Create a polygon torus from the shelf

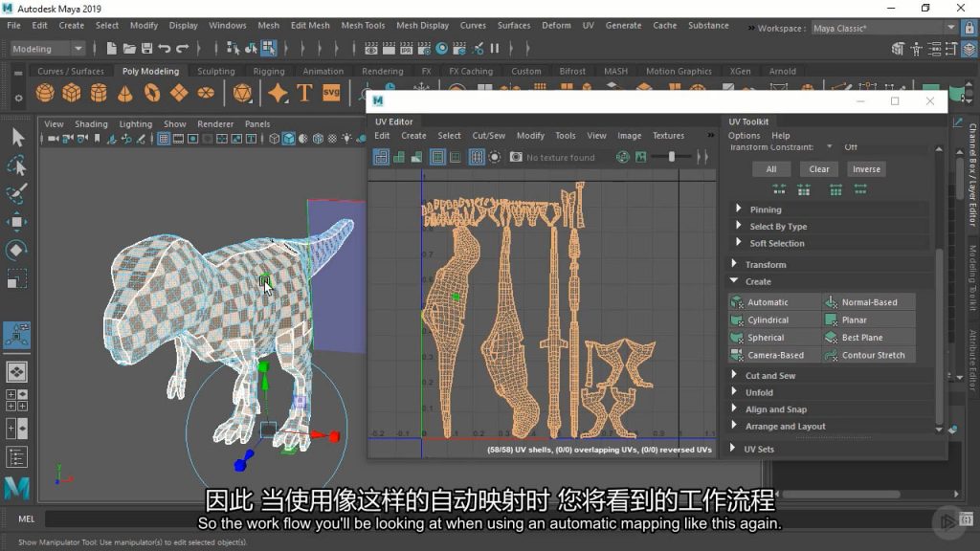(152, 93)
